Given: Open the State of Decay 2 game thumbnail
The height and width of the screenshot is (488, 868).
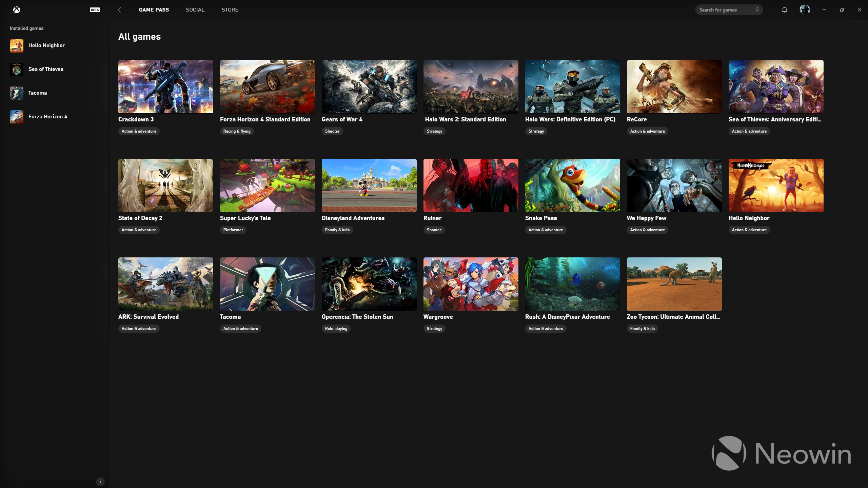Looking at the screenshot, I should (x=166, y=185).
